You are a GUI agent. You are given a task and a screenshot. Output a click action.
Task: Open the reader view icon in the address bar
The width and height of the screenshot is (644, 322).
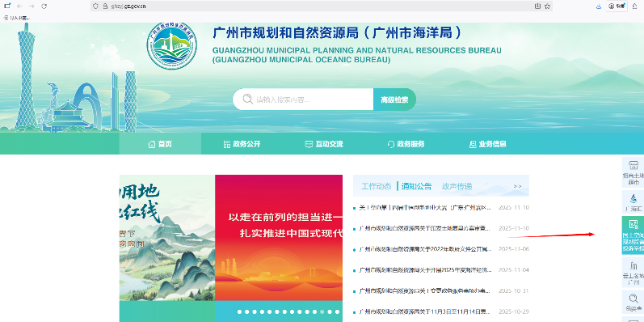pos(537,6)
